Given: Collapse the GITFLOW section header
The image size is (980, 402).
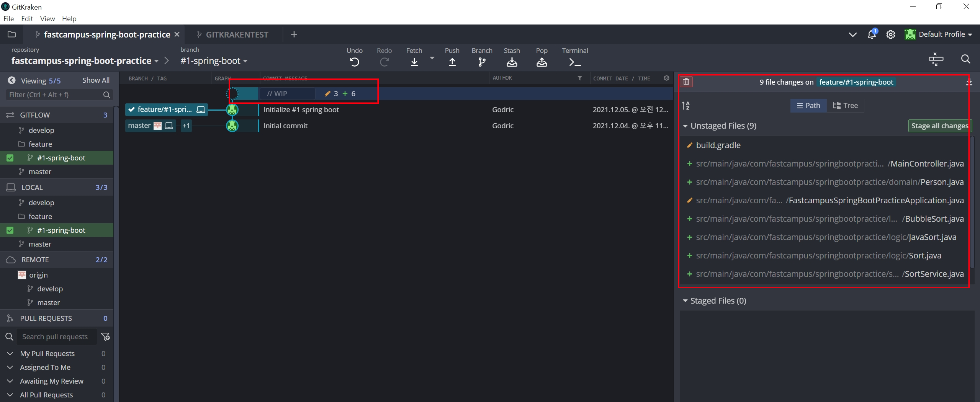Looking at the screenshot, I should point(57,115).
